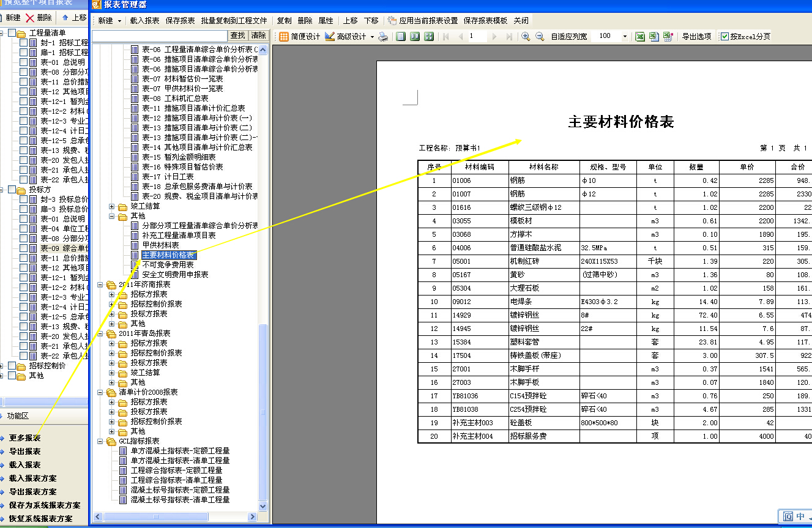Click 恢复系统报表方案 in the function area
Screen dimensions: 812x528
point(40,519)
